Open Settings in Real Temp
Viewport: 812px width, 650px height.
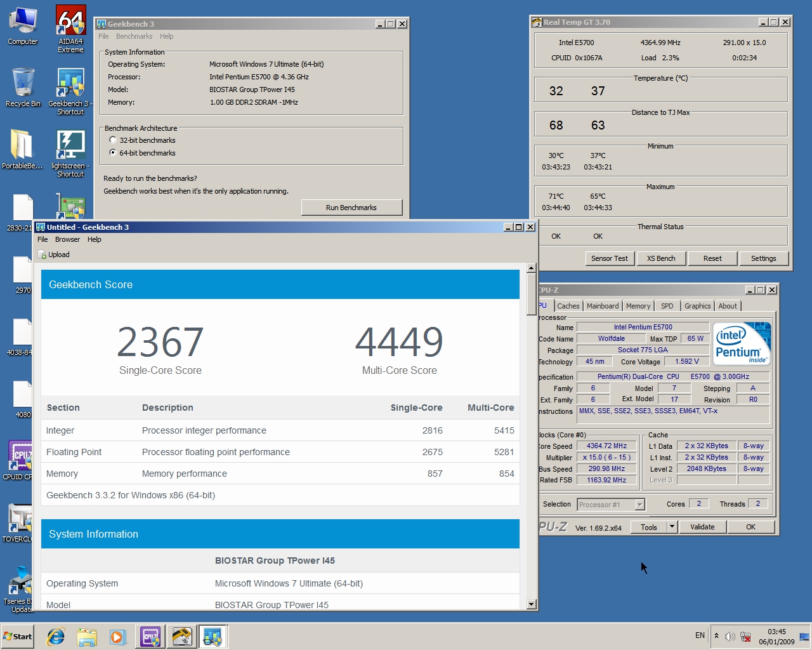(764, 258)
